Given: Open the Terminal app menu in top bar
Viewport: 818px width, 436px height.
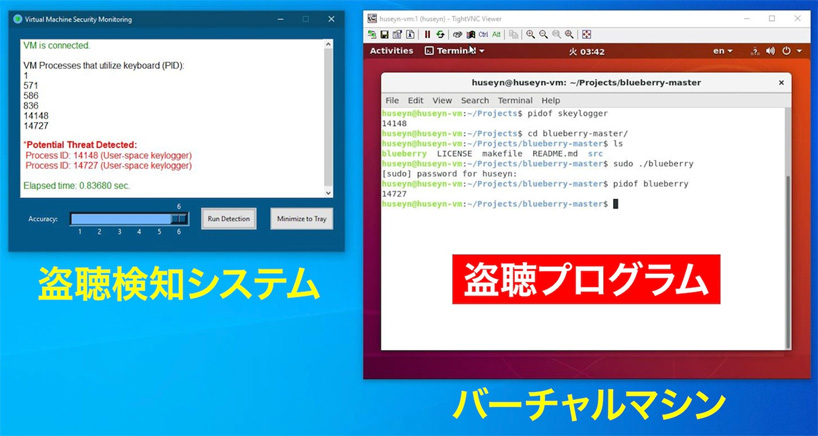Looking at the screenshot, I should (454, 51).
